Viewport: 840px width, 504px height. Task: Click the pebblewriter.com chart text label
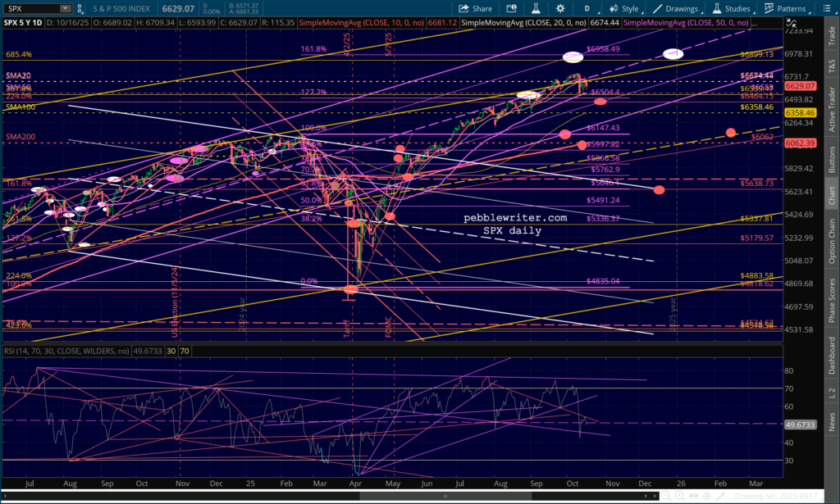pos(515,218)
